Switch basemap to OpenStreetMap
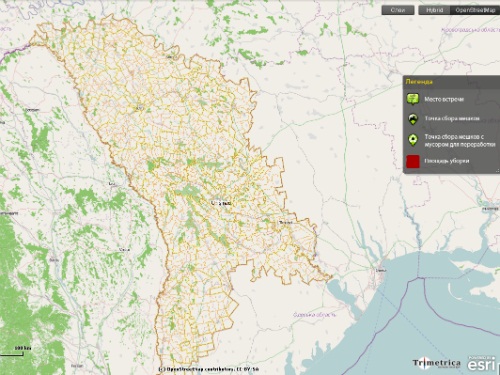The width and height of the screenshot is (500, 375). coord(475,10)
